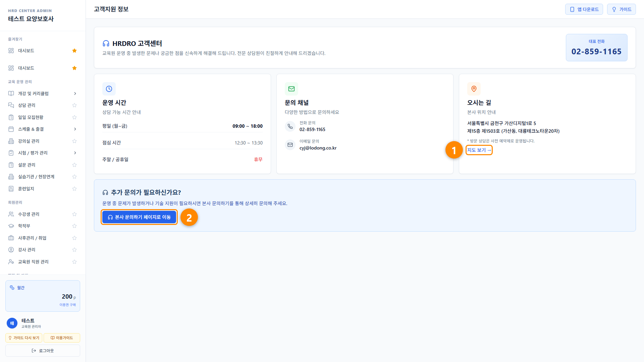Click the 학적부 graduation cap icon

point(11,226)
